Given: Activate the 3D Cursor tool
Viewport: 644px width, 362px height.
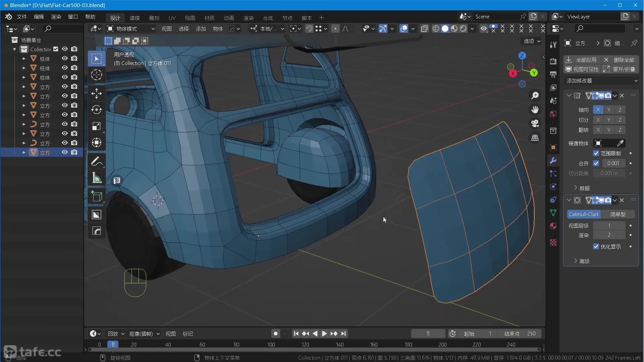Looking at the screenshot, I should coord(97,75).
